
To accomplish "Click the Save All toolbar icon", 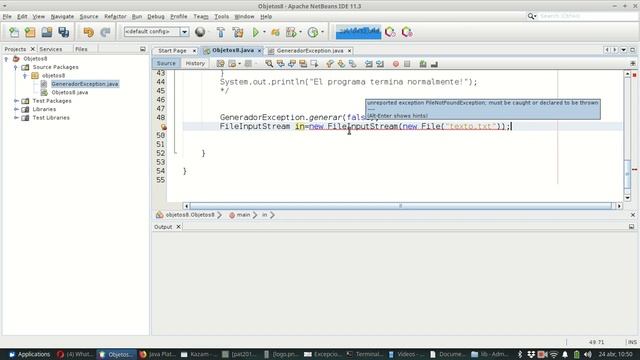I will pyautogui.click(x=64, y=32).
